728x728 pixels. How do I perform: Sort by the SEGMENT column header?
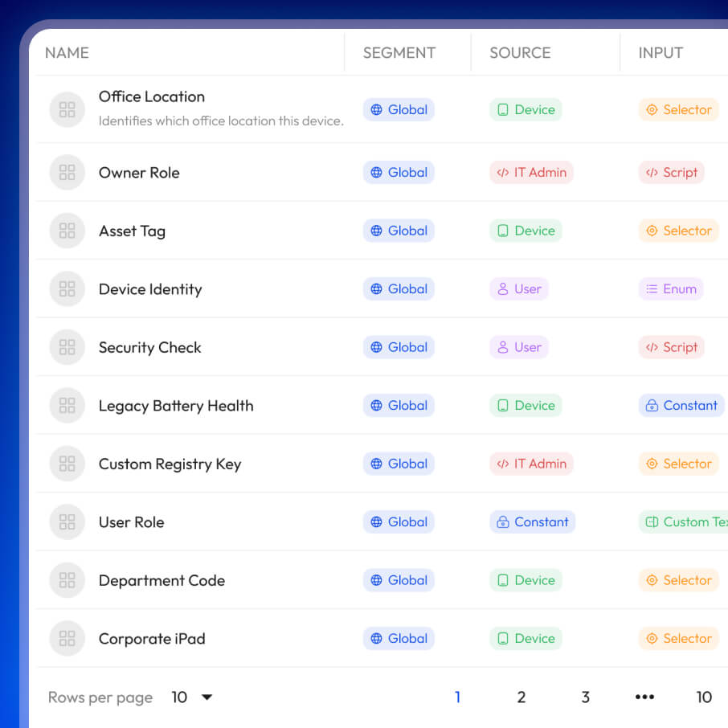[399, 53]
